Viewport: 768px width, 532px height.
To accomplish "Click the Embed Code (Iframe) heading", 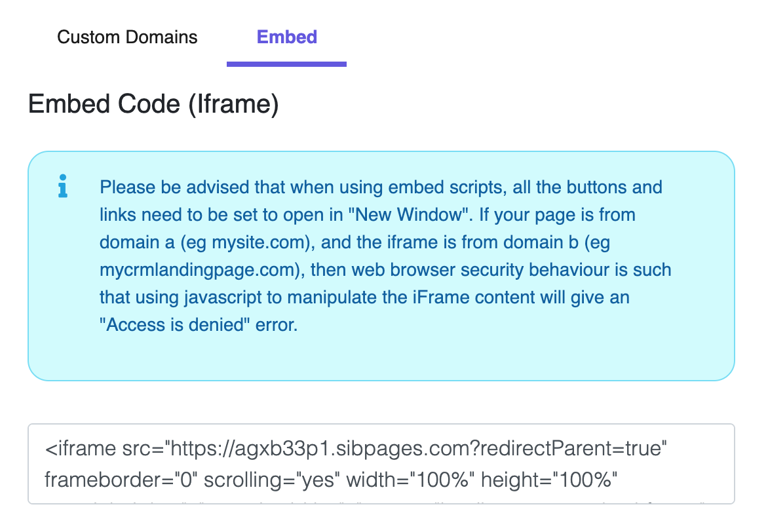I will [x=153, y=105].
